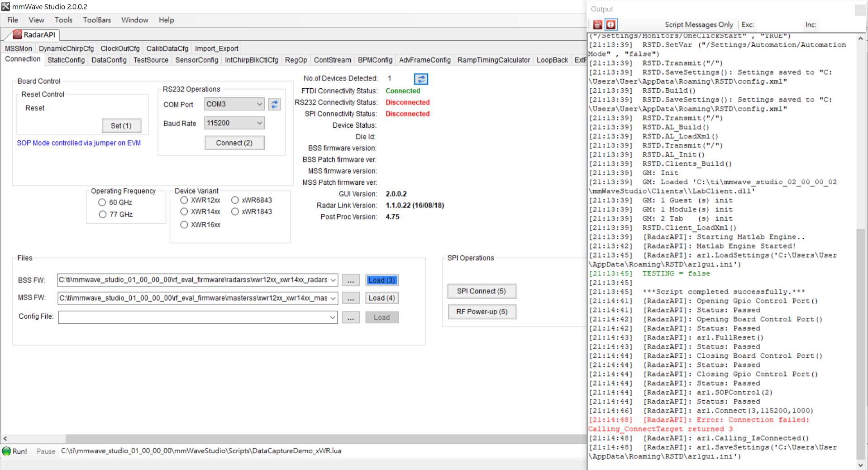Switch to the BPMConfig tab
868x470 pixels.
[375, 60]
